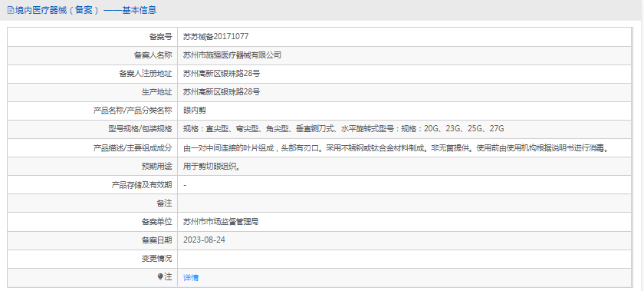Click the bulb icon next to 注 label
Viewport: 644px width, 291px height.
(160, 277)
